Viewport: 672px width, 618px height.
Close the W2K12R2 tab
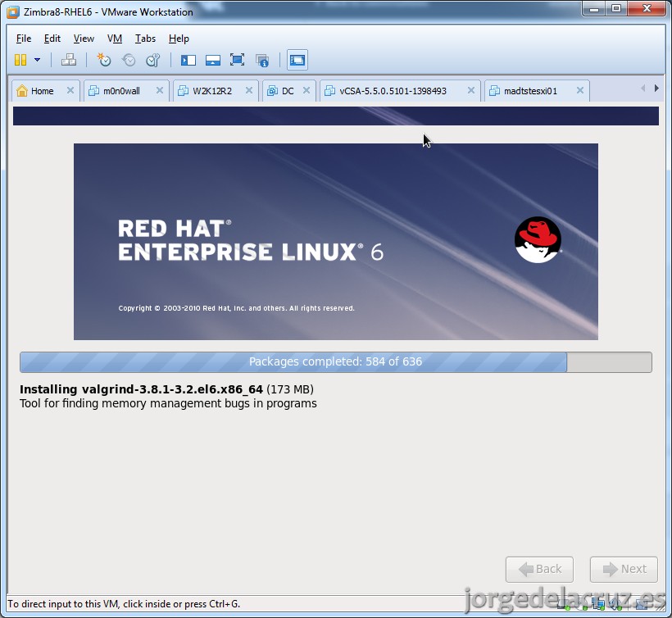pos(248,90)
